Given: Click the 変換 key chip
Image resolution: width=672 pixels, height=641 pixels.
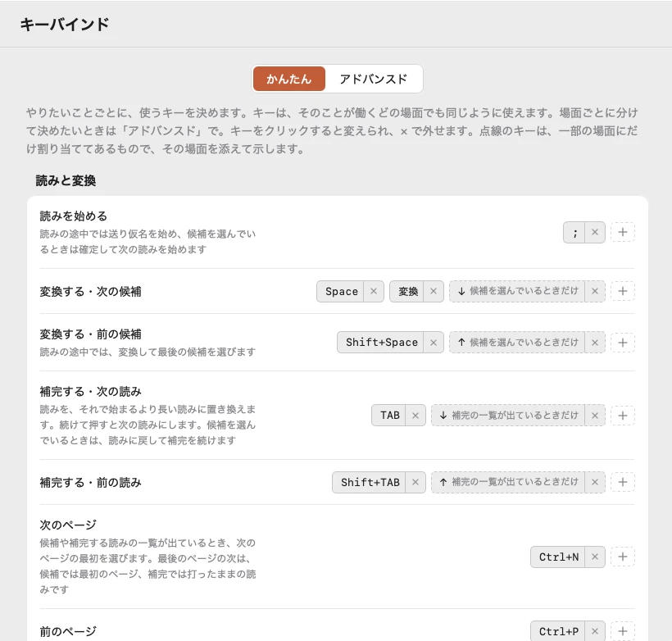Looking at the screenshot, I should click(407, 292).
